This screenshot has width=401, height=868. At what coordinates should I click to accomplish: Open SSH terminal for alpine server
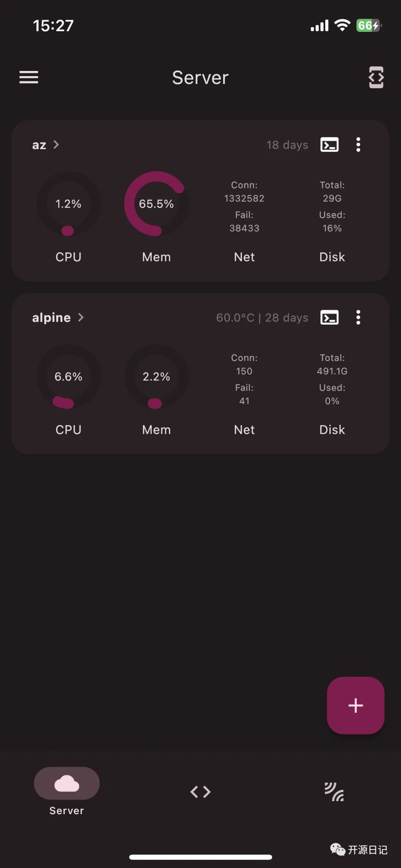pyautogui.click(x=329, y=317)
